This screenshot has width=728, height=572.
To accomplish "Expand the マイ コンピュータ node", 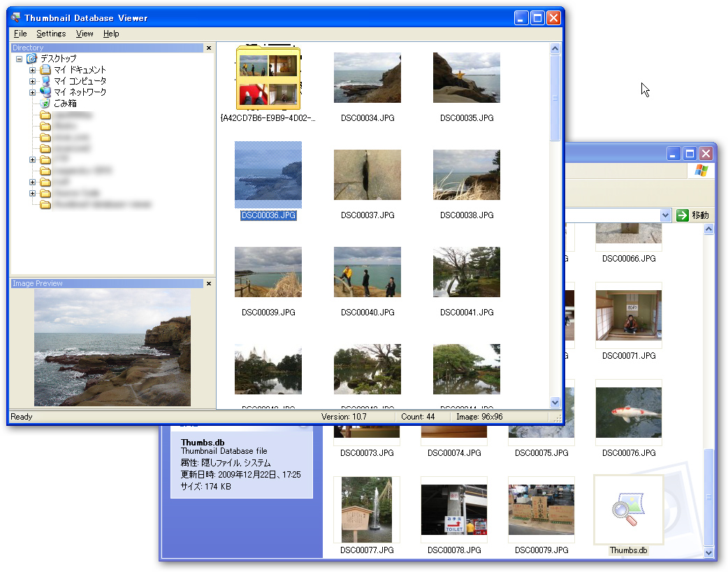I will tap(33, 81).
